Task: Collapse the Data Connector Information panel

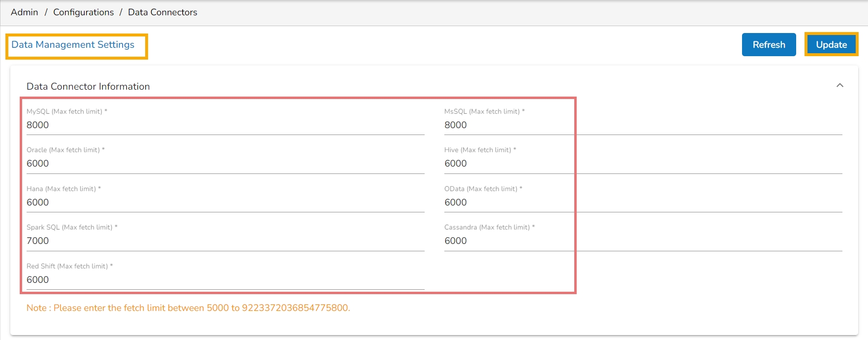Action: pyautogui.click(x=839, y=85)
